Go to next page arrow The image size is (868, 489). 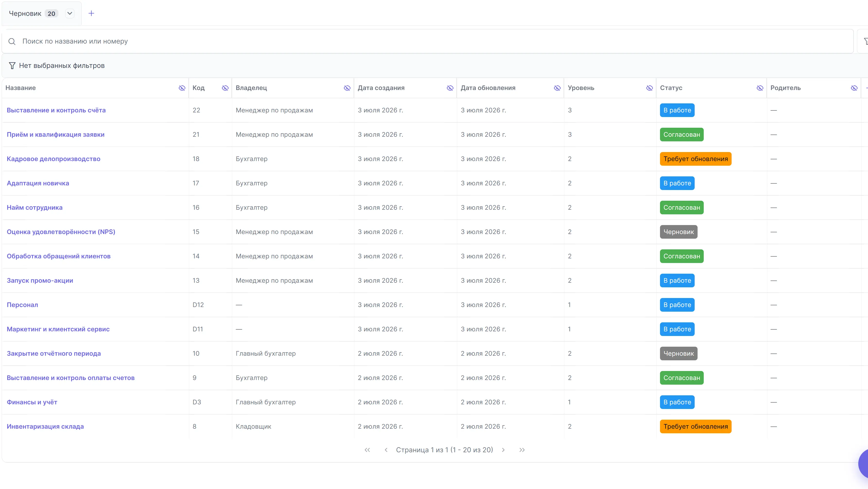coord(503,450)
